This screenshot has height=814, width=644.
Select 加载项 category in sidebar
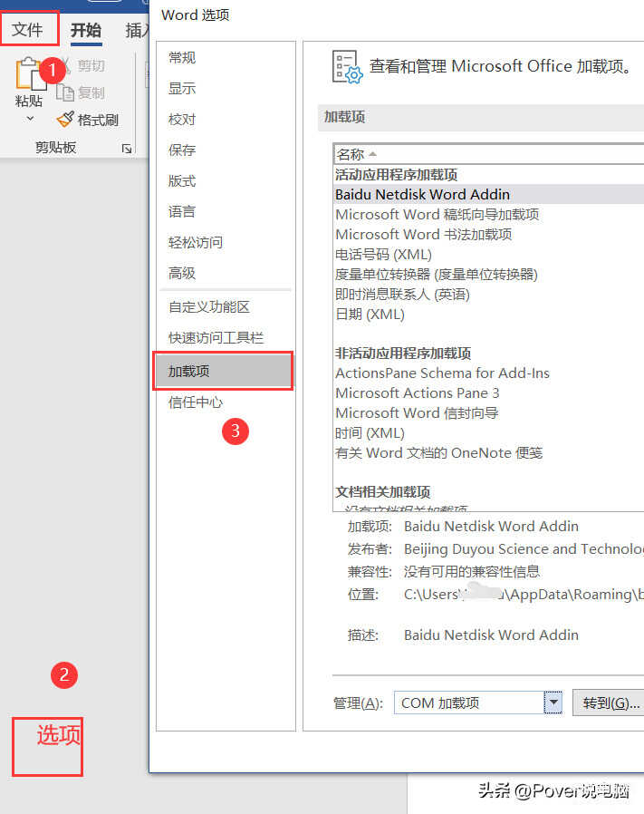pyautogui.click(x=223, y=371)
